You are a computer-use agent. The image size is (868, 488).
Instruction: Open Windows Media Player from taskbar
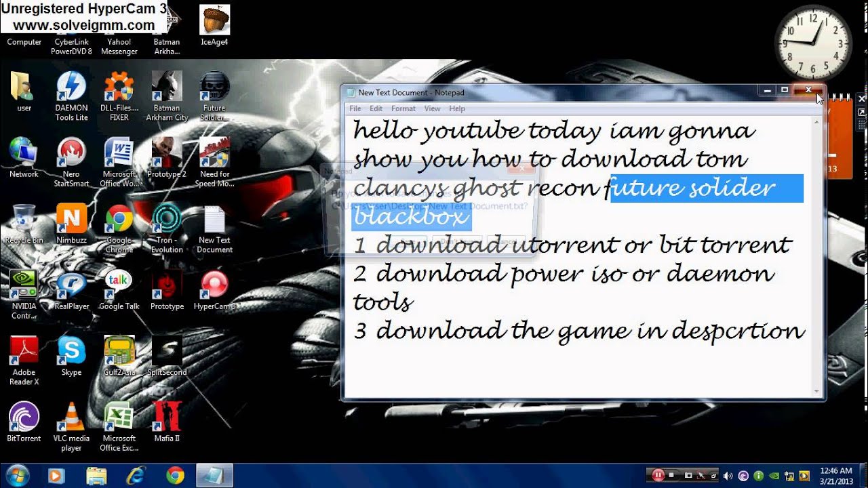click(56, 476)
